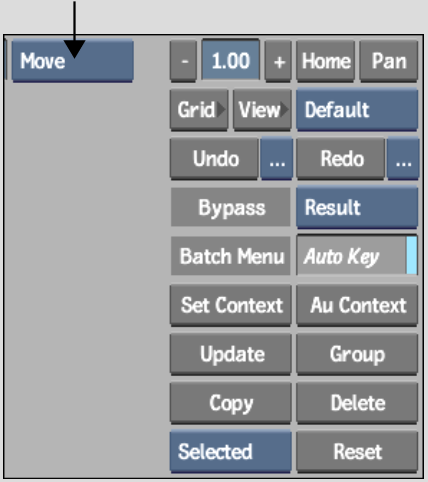Open the Result view dropdown
The height and width of the screenshot is (482, 428).
click(357, 207)
